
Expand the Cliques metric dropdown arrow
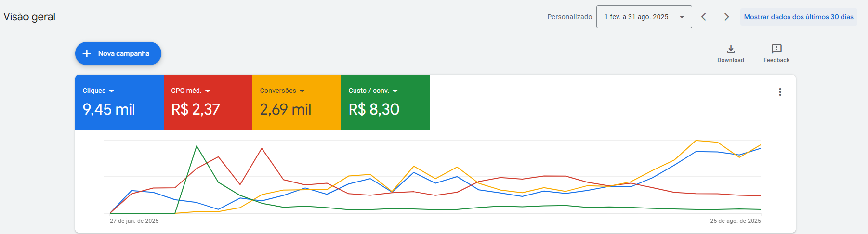coord(112,91)
